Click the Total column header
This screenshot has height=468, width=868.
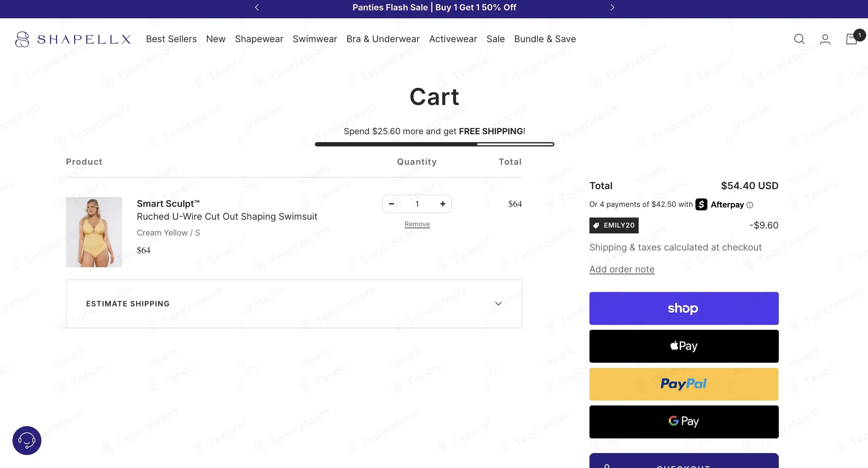click(510, 162)
